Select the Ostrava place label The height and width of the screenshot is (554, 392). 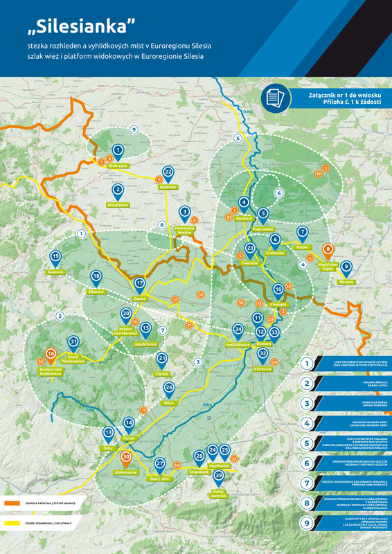click(264, 343)
